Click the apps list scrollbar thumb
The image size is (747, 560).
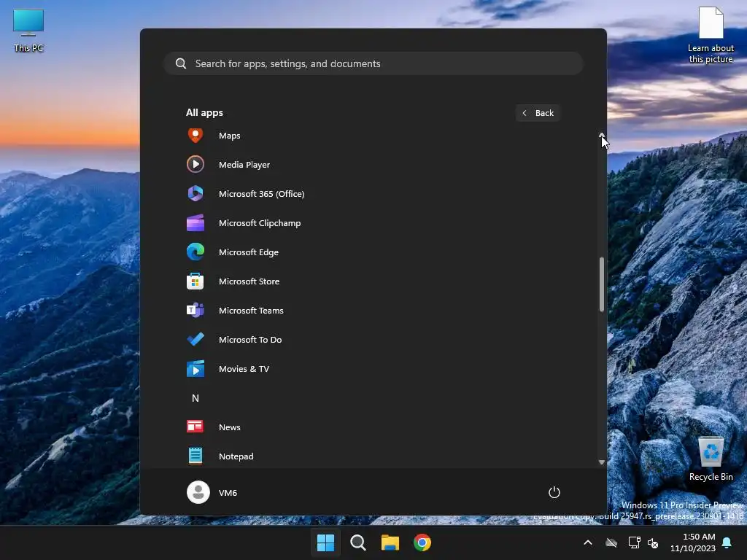[x=602, y=284]
